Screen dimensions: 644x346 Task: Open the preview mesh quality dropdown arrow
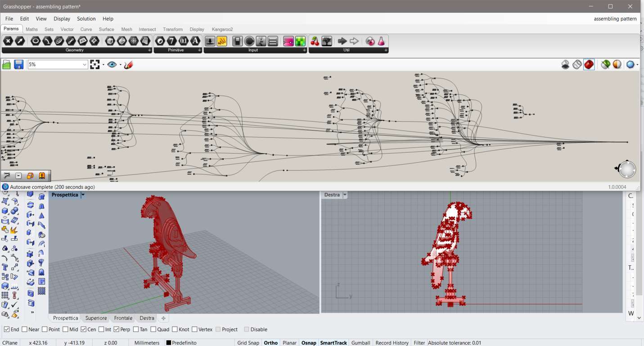[x=637, y=65]
